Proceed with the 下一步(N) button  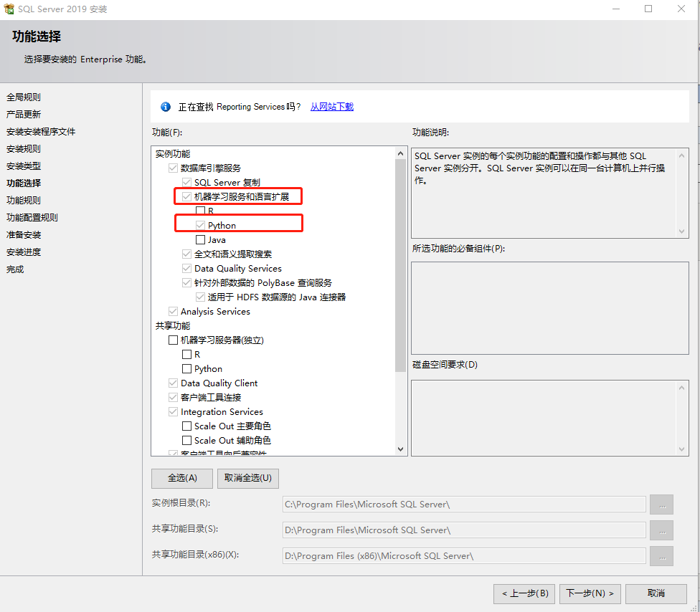click(590, 593)
